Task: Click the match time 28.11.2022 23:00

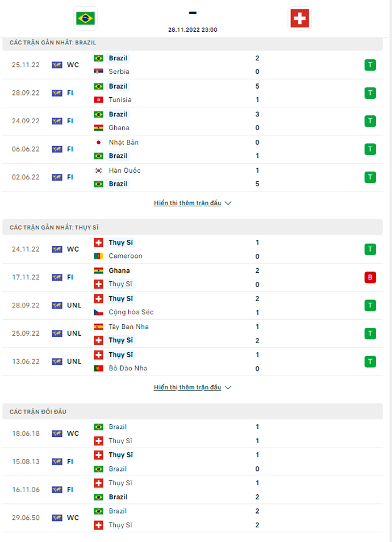Action: [193, 30]
